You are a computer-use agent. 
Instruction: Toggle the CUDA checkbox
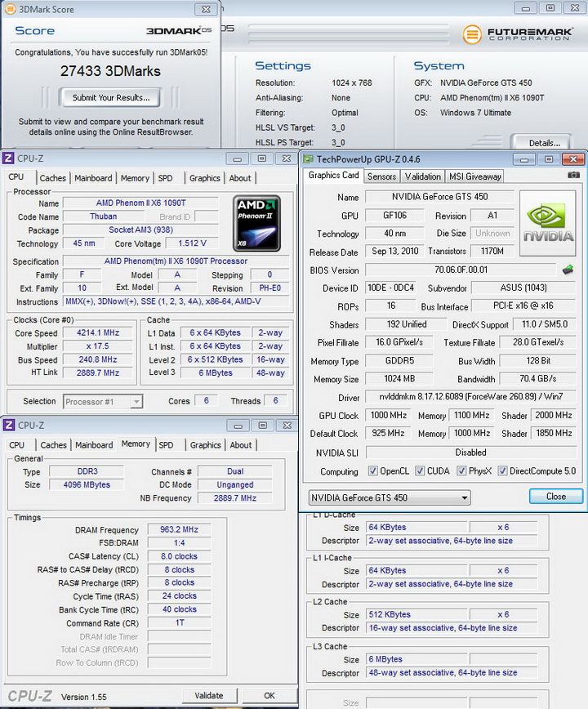point(420,471)
